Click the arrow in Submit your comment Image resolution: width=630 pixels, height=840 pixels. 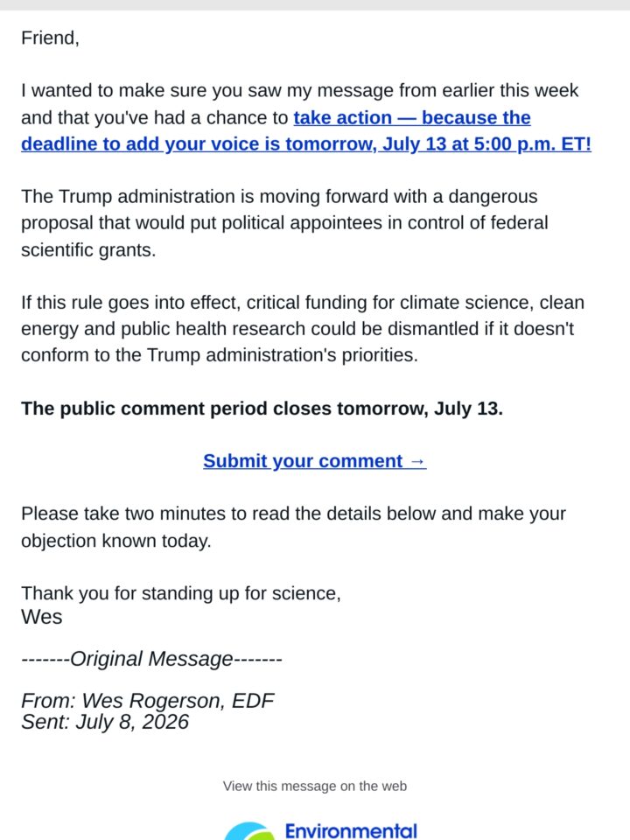click(417, 462)
